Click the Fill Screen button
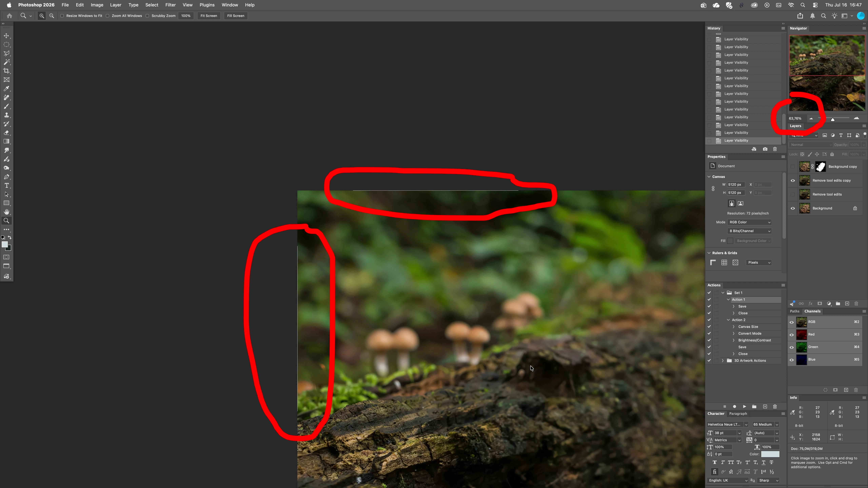This screenshot has height=488, width=868. coord(235,16)
